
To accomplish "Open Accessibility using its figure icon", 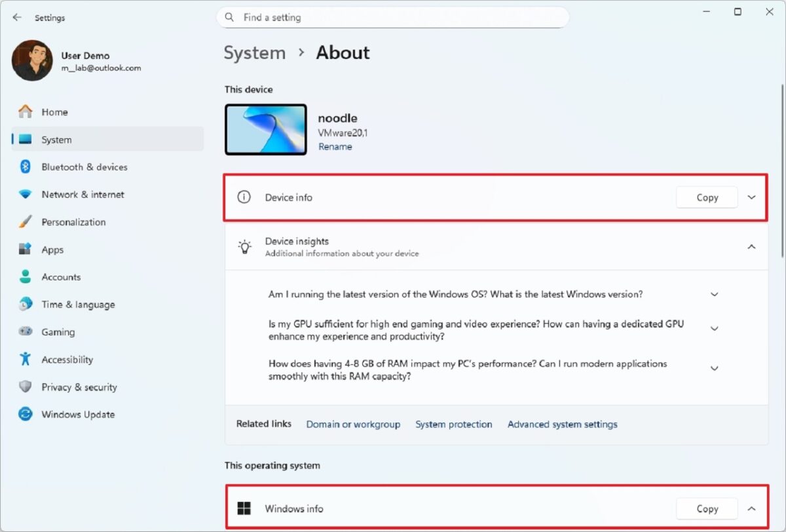I will point(26,360).
